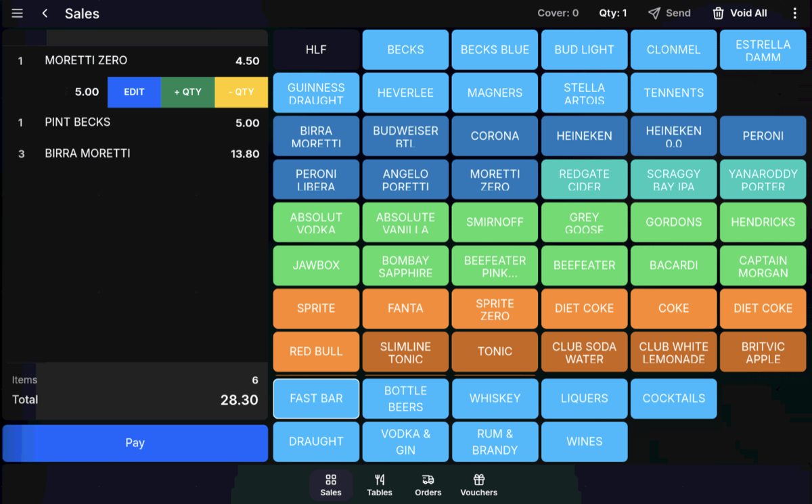Select the FAST BAR category
The image size is (812, 504).
[316, 398]
